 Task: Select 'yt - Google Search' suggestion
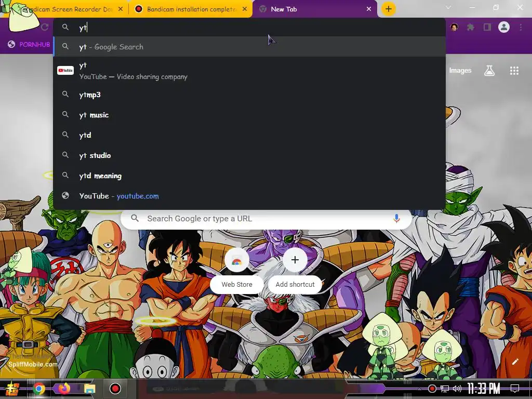(x=249, y=47)
